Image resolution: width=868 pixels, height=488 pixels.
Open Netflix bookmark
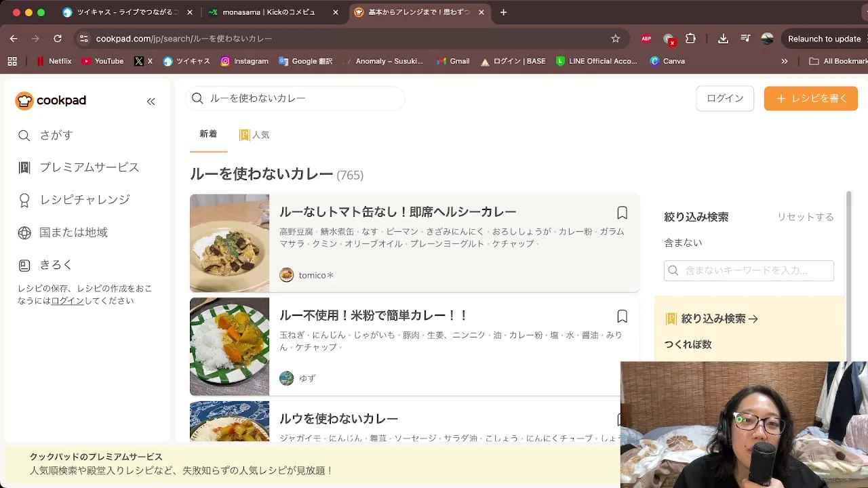coord(54,61)
